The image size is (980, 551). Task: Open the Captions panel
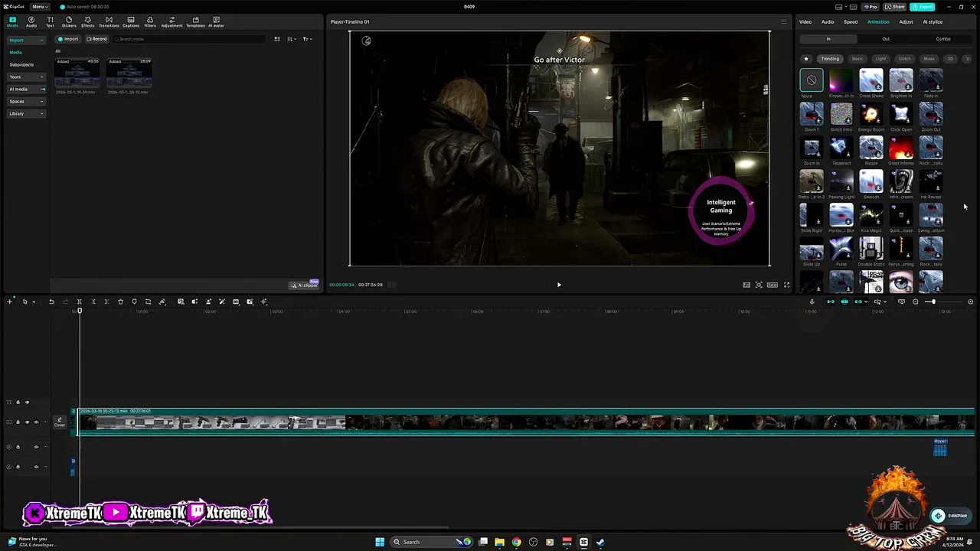pos(131,21)
